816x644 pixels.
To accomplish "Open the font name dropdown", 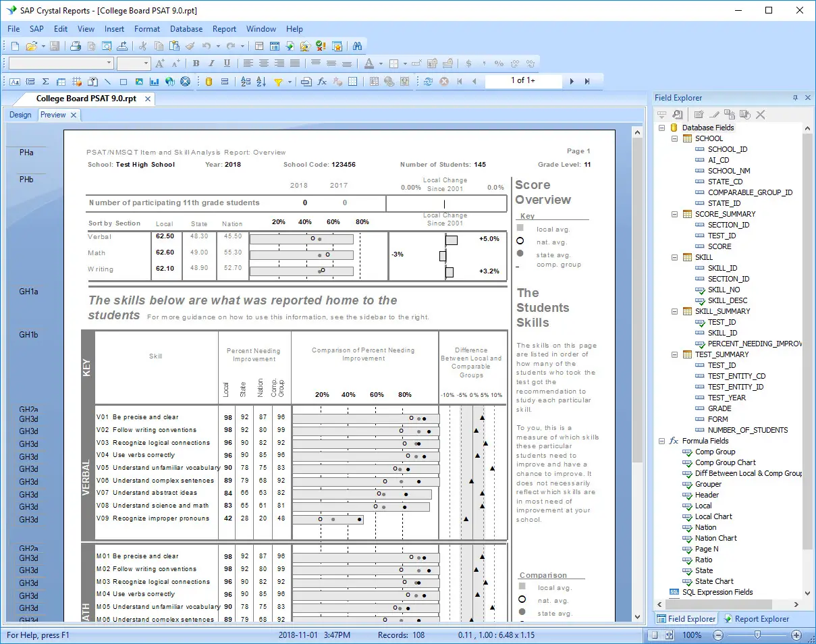I will point(109,63).
